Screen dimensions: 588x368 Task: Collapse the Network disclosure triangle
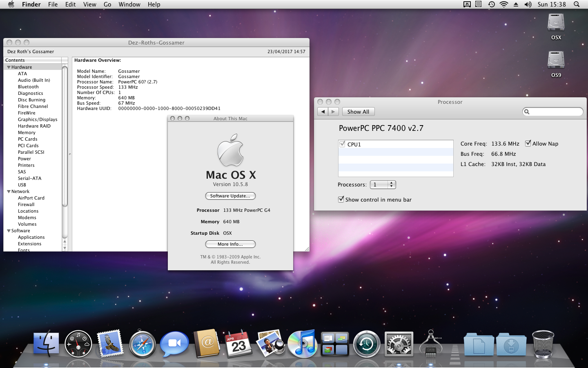[9, 191]
